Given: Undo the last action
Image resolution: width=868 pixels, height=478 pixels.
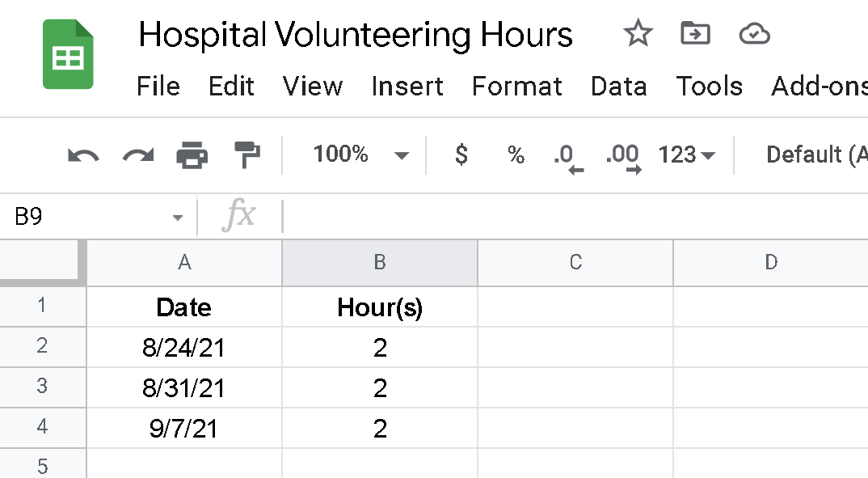Looking at the screenshot, I should (83, 154).
